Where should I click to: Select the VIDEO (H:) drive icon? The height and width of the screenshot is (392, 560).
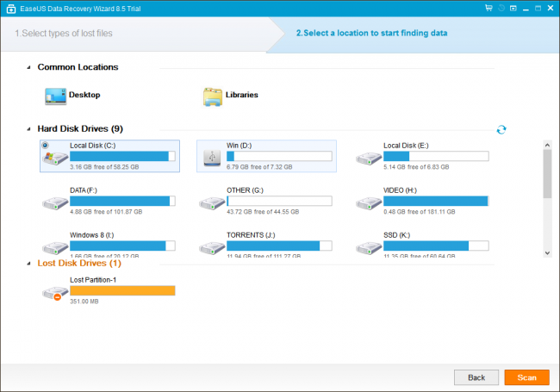pos(369,203)
